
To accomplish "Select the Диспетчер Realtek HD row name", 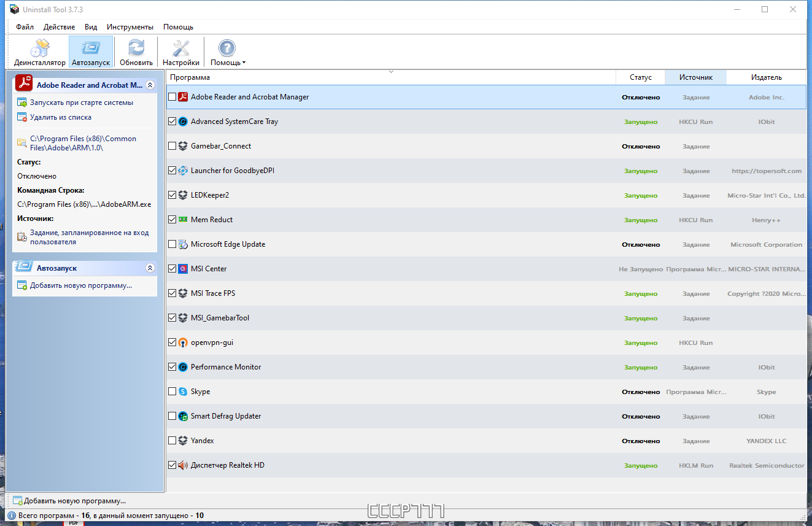I will click(228, 465).
